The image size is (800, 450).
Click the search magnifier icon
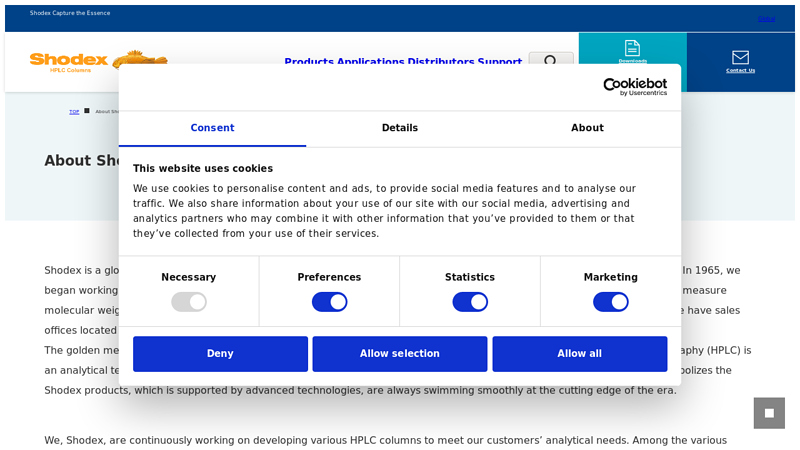(550, 61)
